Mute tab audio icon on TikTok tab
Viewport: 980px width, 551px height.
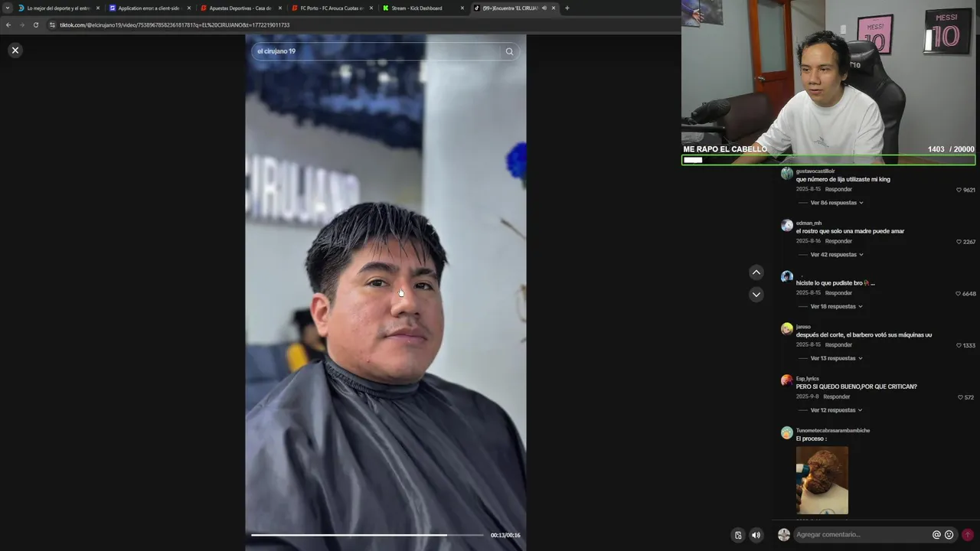[544, 8]
